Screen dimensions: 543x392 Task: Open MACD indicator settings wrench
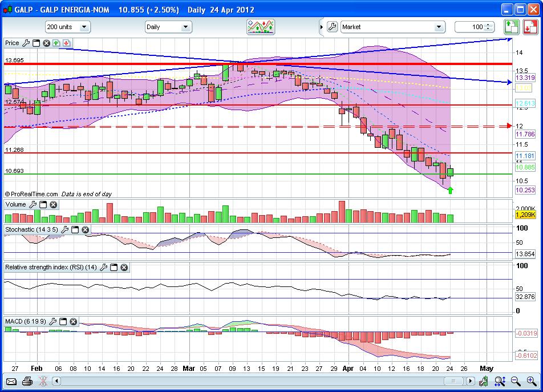coord(53,321)
